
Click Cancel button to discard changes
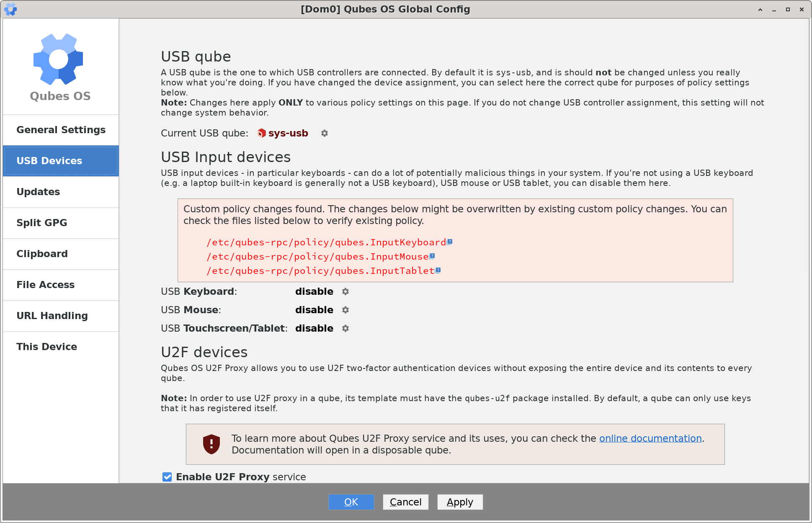pyautogui.click(x=407, y=502)
